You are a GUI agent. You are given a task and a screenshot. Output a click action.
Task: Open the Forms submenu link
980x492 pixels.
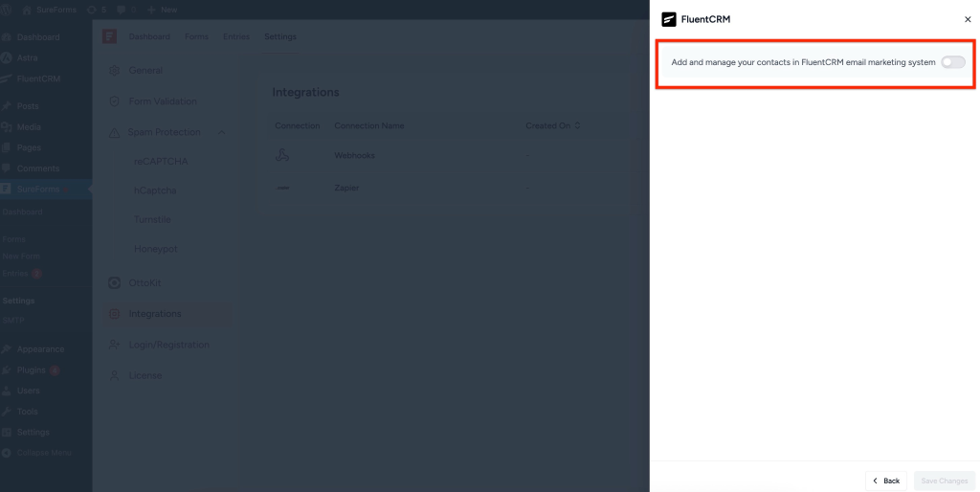[13, 239]
